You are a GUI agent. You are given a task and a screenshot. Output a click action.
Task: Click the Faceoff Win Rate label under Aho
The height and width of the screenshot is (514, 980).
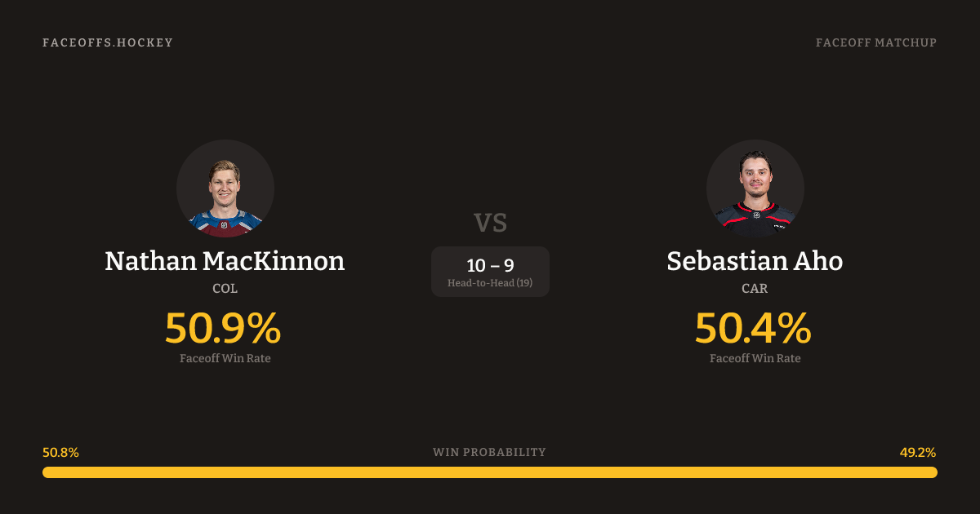(x=755, y=358)
